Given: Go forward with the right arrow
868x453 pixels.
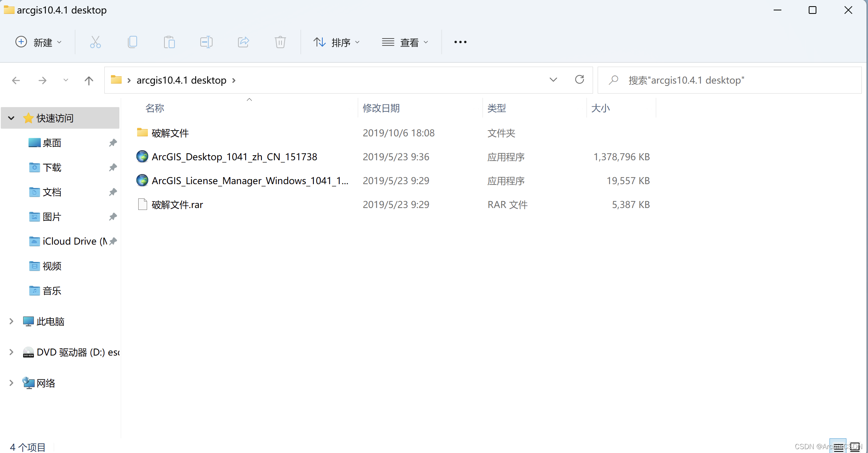Looking at the screenshot, I should pyautogui.click(x=42, y=80).
